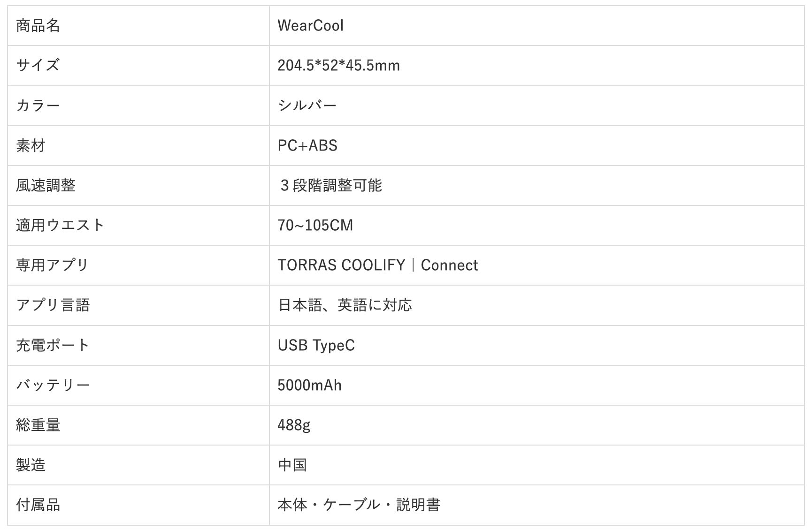Click the 適用ウエスト row label
Screen dimensions: 812x529
point(60,225)
